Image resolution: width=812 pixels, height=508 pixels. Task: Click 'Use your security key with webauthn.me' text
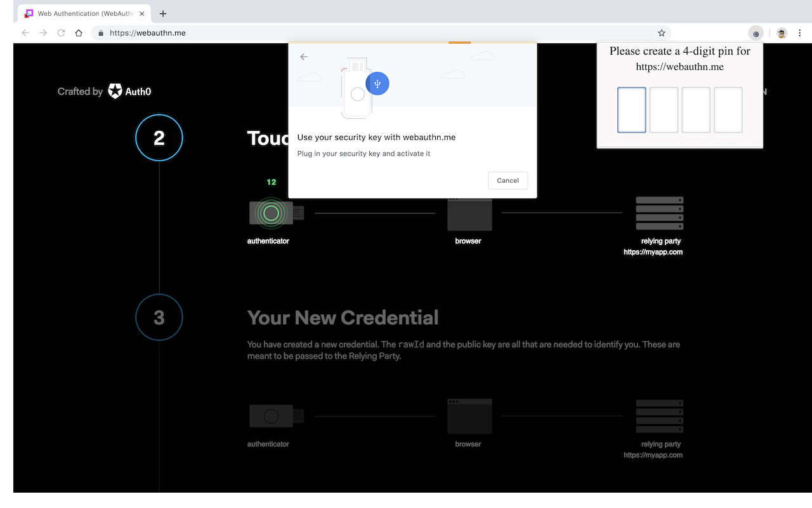[376, 137]
